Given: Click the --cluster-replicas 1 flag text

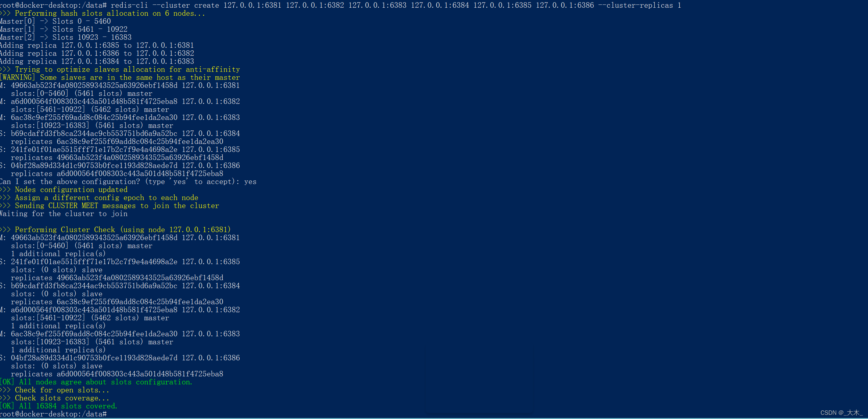Looking at the screenshot, I should 639,5.
